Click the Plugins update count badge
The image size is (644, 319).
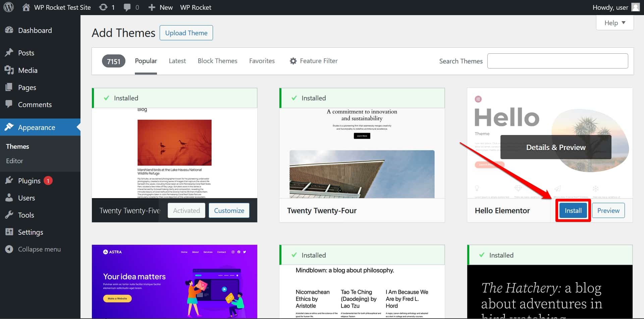pyautogui.click(x=48, y=181)
